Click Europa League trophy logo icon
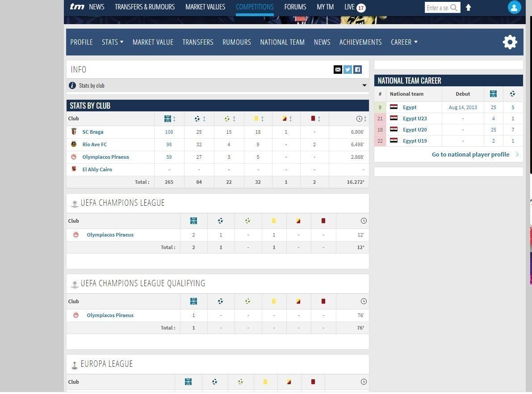This screenshot has height=394, width=532. (75, 365)
